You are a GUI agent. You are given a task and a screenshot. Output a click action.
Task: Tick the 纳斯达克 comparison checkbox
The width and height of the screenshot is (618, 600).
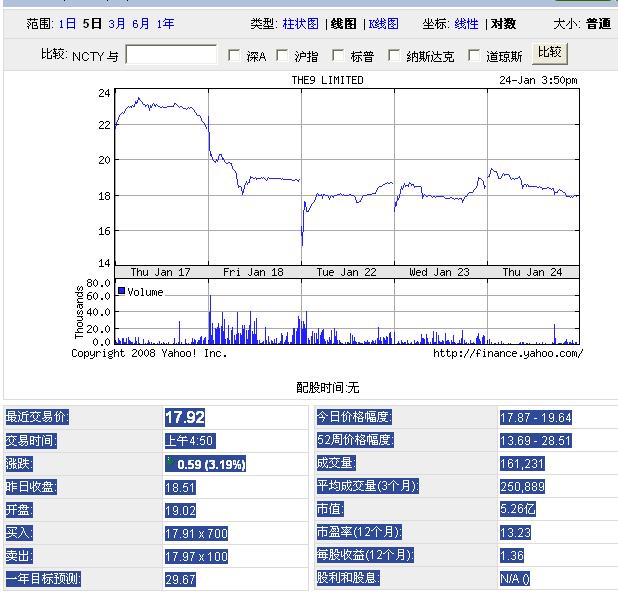click(394, 55)
